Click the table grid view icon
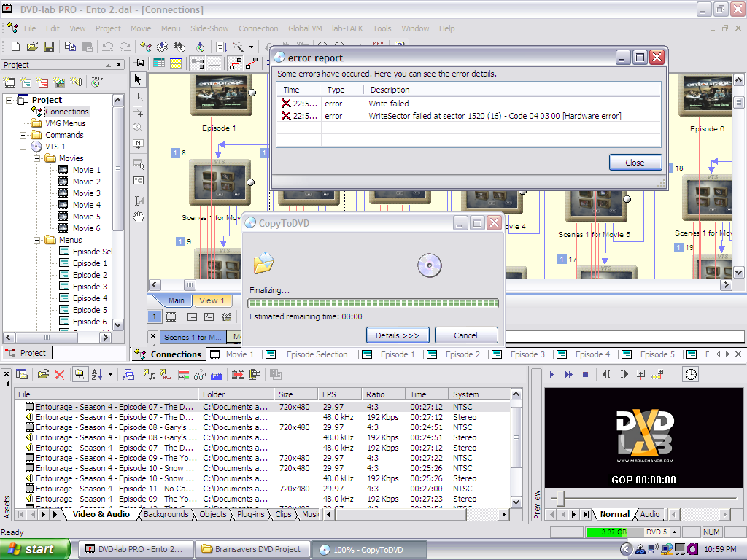Screen dimensions: 747x560 [x=158, y=63]
